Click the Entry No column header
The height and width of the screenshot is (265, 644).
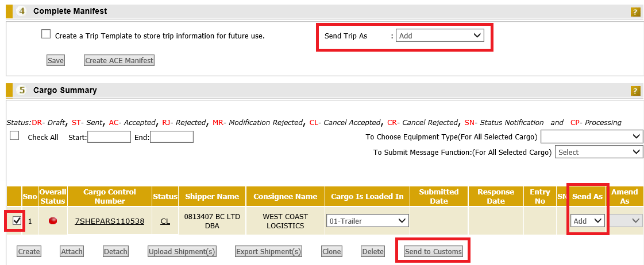(x=540, y=197)
